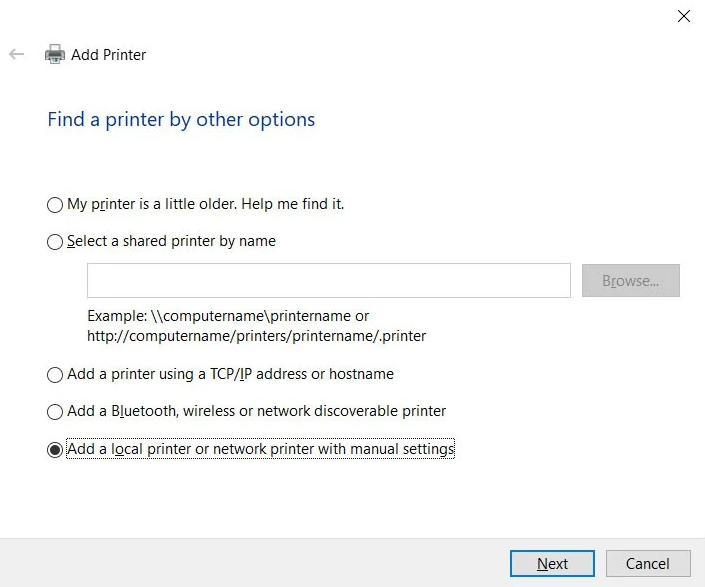This screenshot has width=705, height=587.
Task: Select the "My printer is a little older" radio button
Action: (x=55, y=205)
